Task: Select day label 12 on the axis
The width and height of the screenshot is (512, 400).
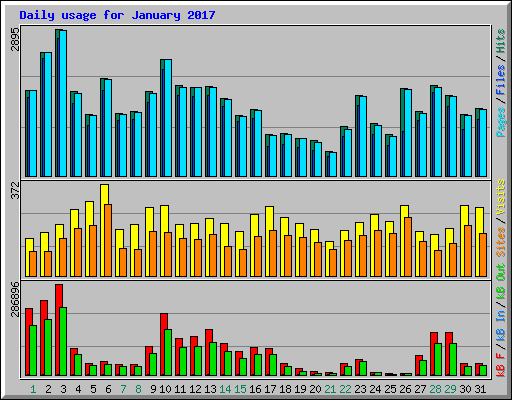Action: pos(195,389)
